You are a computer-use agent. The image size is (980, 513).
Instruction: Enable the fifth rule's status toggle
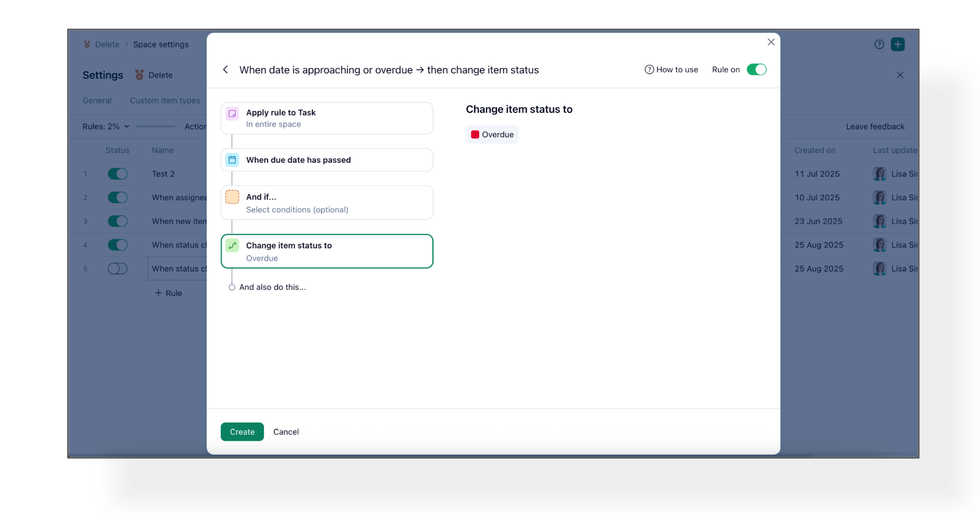click(117, 268)
